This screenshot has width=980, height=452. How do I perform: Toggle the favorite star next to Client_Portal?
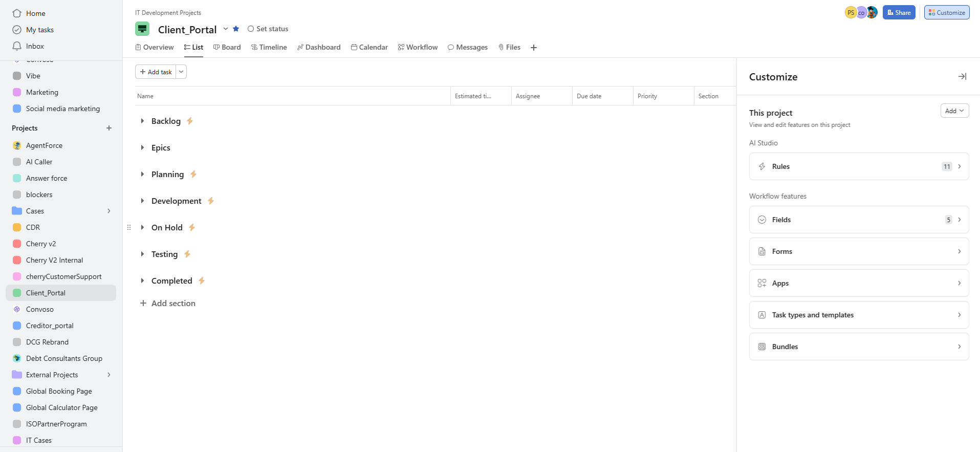(x=236, y=29)
